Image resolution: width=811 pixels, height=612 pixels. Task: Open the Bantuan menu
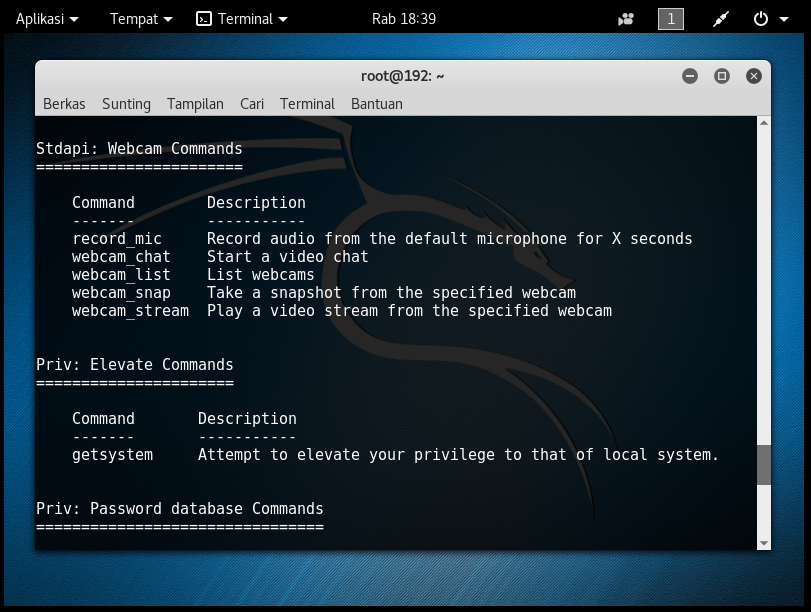tap(376, 103)
